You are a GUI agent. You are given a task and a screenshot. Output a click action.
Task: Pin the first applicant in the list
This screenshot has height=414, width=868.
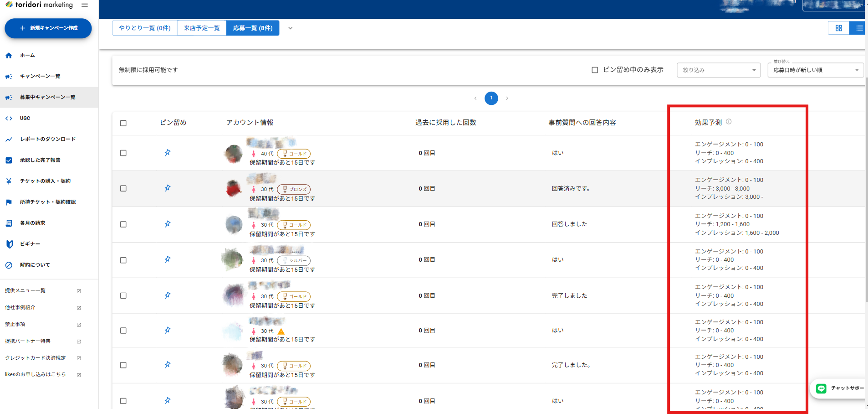tap(168, 153)
